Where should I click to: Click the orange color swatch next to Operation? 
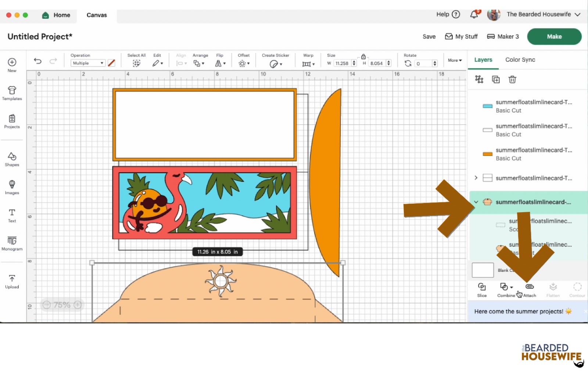pyautogui.click(x=111, y=63)
